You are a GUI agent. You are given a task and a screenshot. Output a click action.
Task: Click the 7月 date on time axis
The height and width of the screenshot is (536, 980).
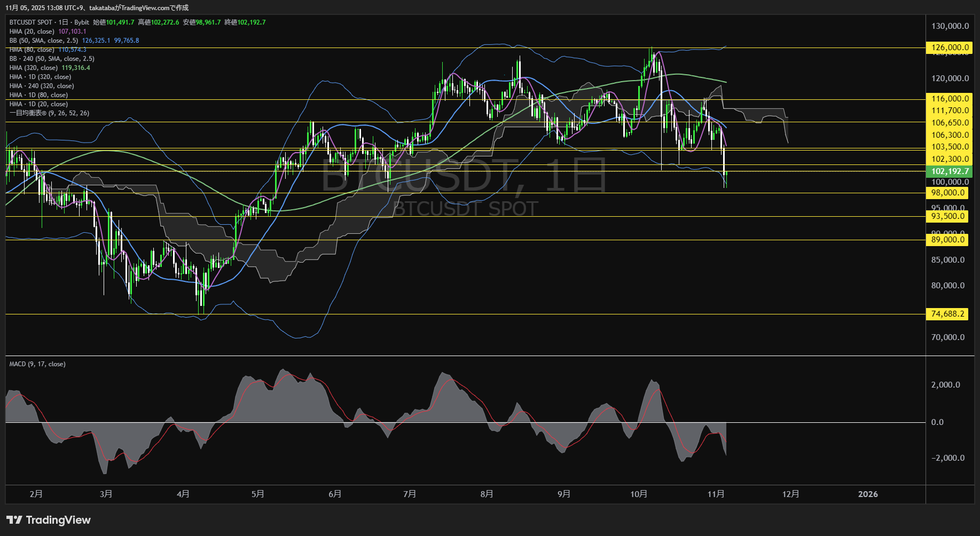[410, 494]
